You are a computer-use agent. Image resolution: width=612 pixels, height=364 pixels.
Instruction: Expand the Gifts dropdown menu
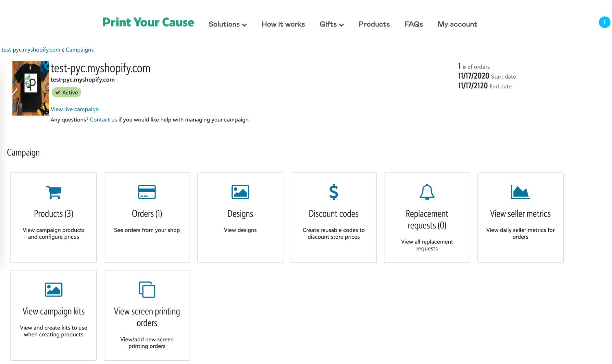332,24
